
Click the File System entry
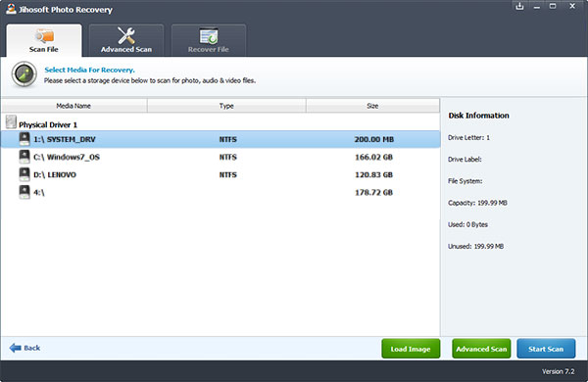pos(465,181)
